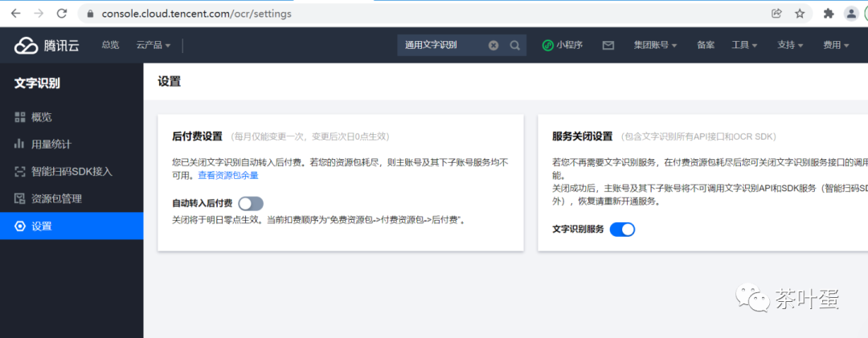Screen dimensions: 868x338
Task: Click the browser back arrow
Action: coord(15,14)
